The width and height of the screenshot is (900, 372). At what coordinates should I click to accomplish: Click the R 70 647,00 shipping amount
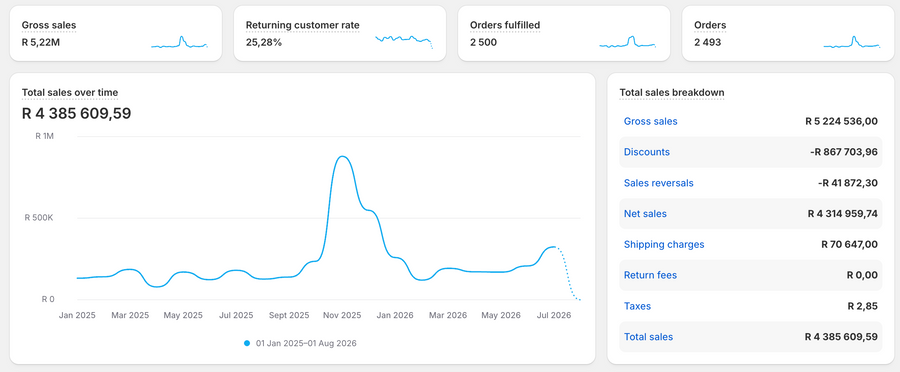coord(850,245)
